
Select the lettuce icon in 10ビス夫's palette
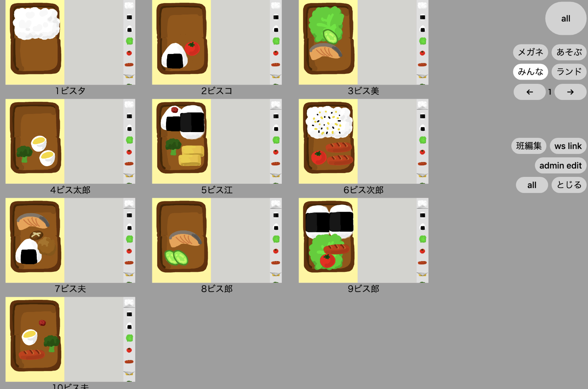[129, 338]
